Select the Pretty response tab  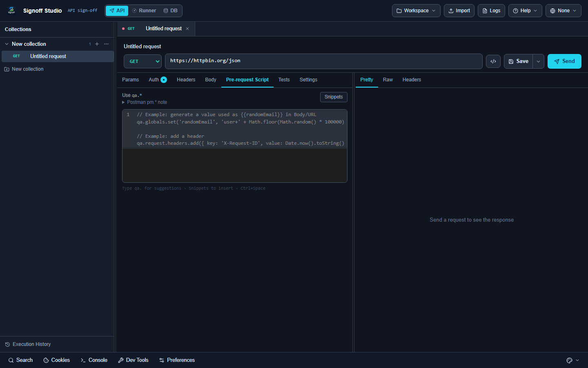(367, 80)
